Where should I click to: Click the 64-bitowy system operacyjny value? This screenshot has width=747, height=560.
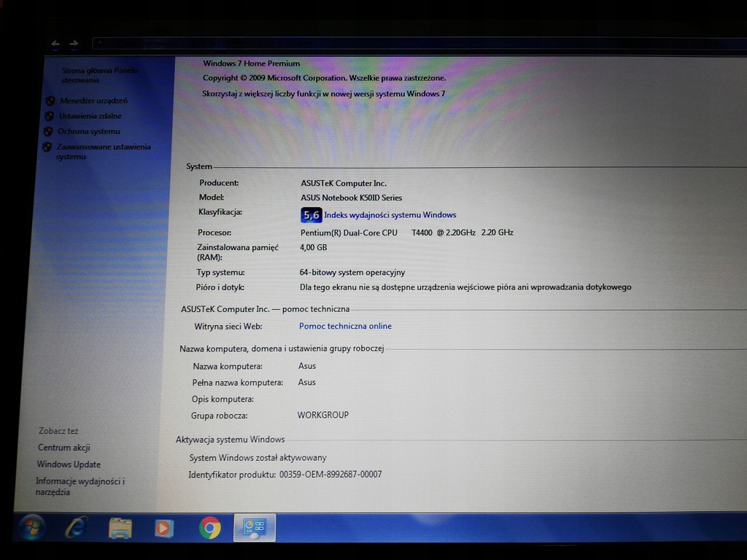tap(352, 273)
